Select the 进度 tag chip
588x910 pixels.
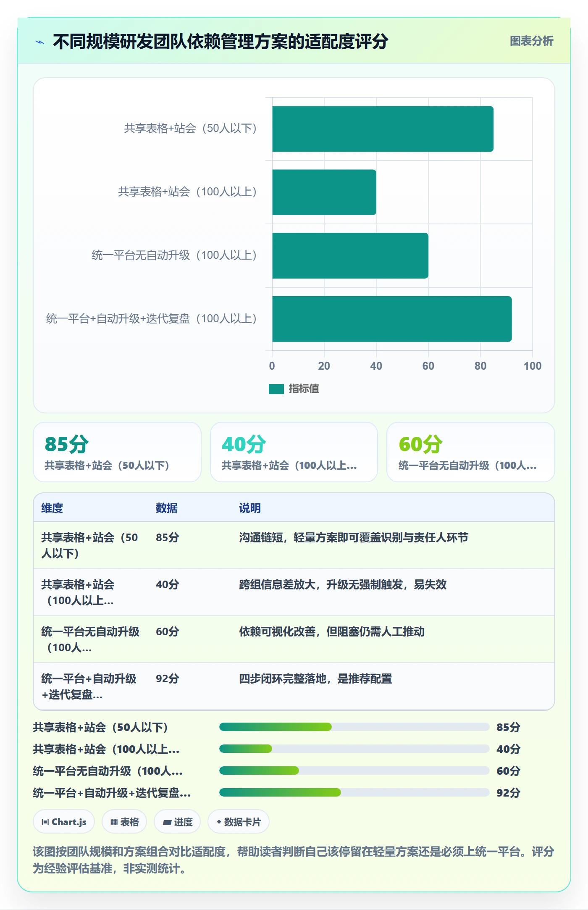pos(177,822)
